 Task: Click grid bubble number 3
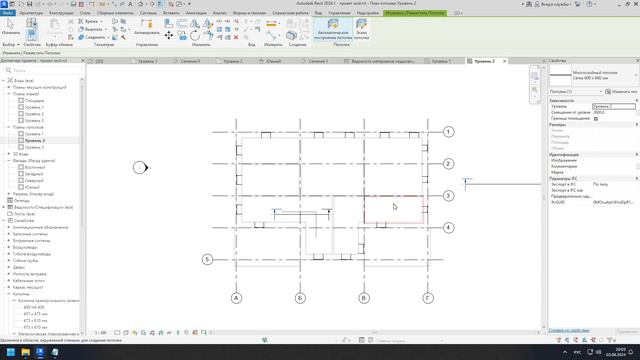[448, 196]
